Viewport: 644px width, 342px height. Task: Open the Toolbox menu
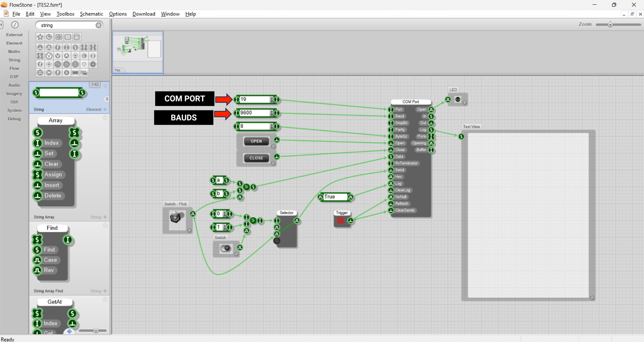65,14
